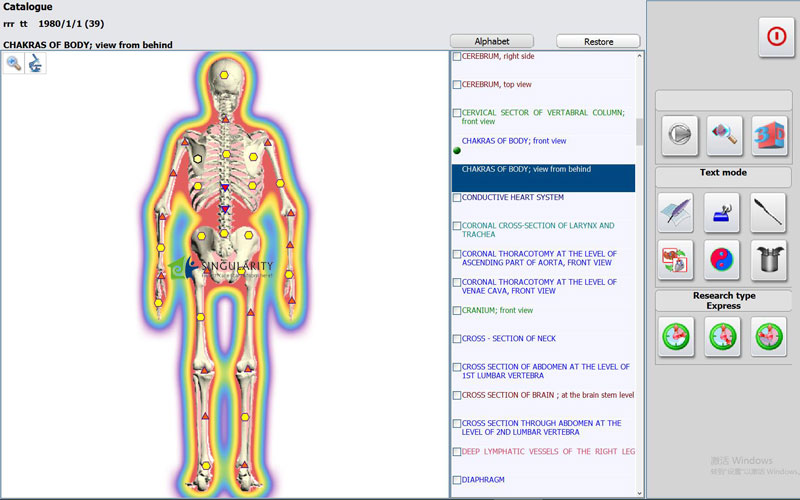
Task: Check the CEREBRUM, right side checkbox
Action: click(457, 57)
